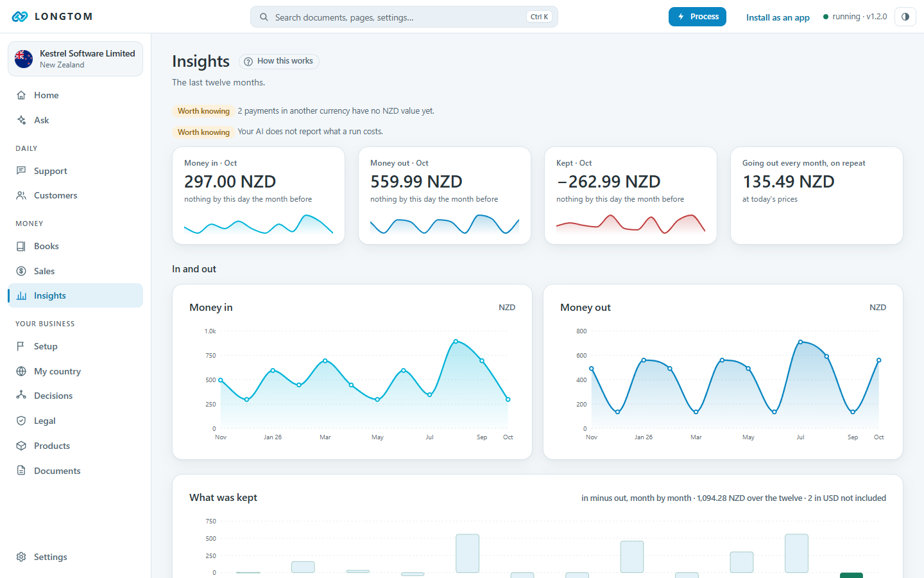The image size is (924, 578).
Task: Click the Customers people icon
Action: point(21,195)
